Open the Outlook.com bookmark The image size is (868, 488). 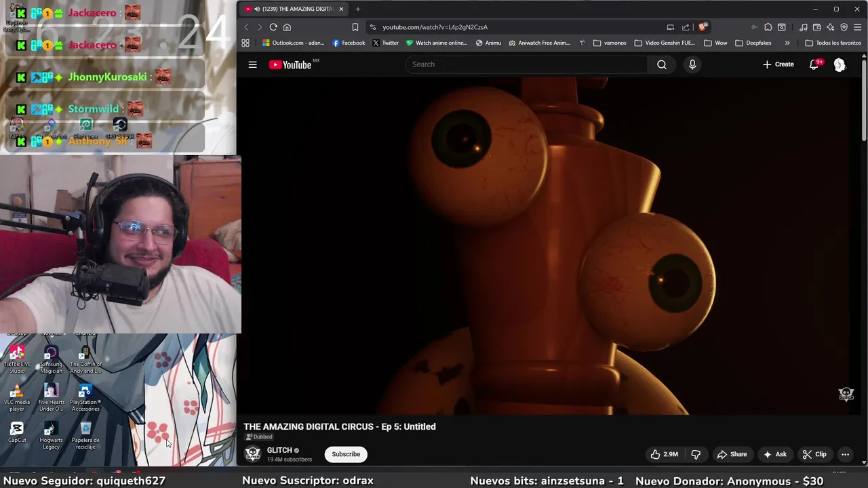(293, 43)
